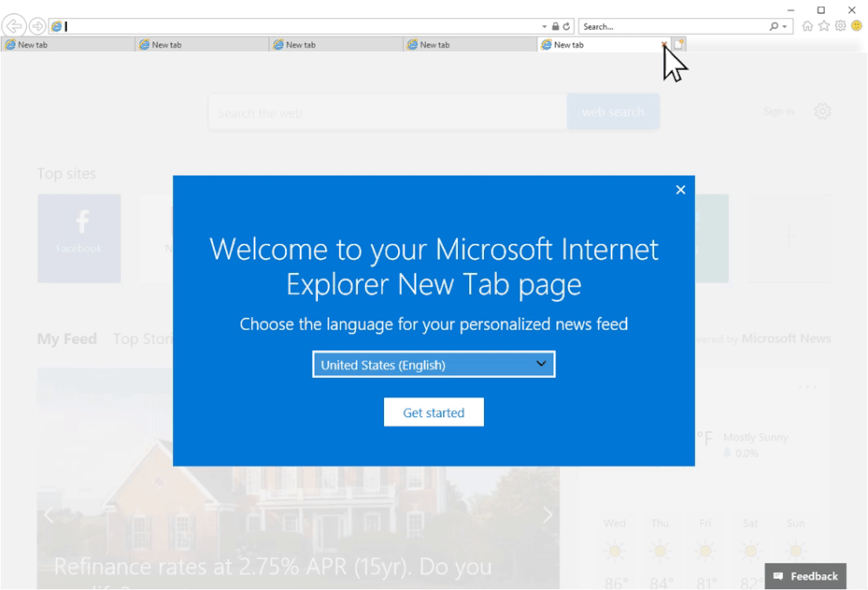Image resolution: width=868 pixels, height=590 pixels.
Task: Click the Sat forecast sun icon
Action: (x=751, y=551)
